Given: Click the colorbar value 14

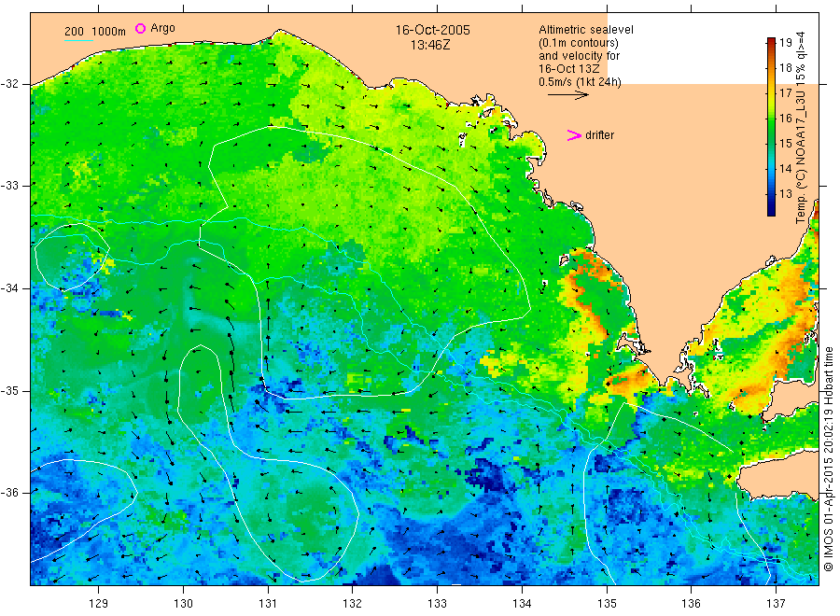Looking at the screenshot, I should (785, 169).
